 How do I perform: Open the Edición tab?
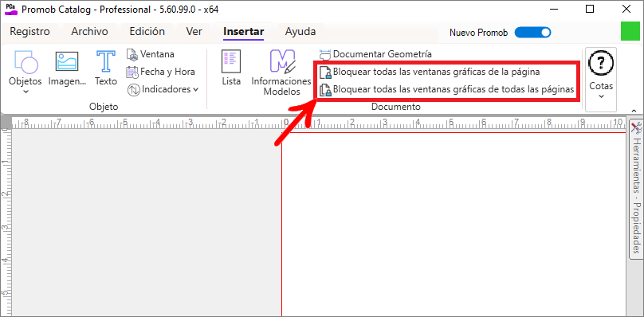click(x=147, y=32)
